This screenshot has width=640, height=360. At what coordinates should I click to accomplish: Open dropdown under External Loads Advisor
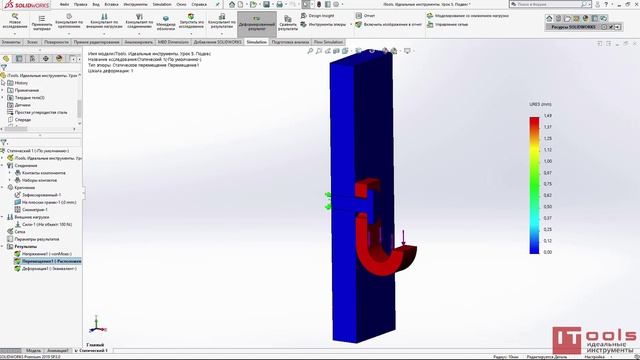click(x=104, y=33)
